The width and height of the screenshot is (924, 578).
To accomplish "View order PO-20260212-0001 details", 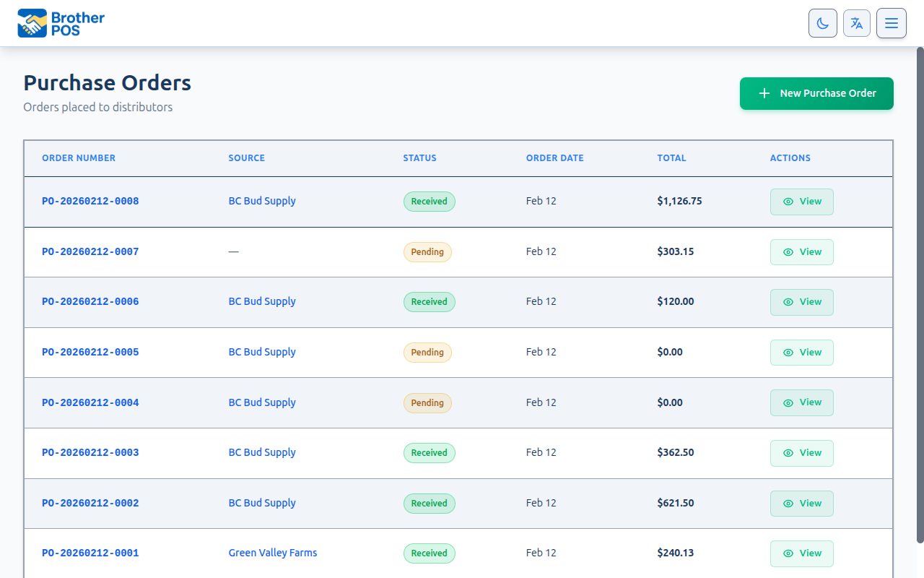I will coord(801,553).
